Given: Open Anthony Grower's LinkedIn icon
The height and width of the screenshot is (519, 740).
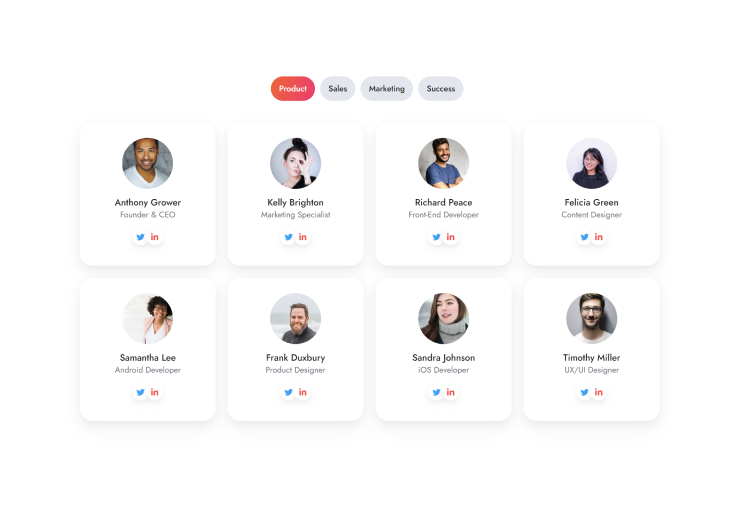Looking at the screenshot, I should (155, 237).
